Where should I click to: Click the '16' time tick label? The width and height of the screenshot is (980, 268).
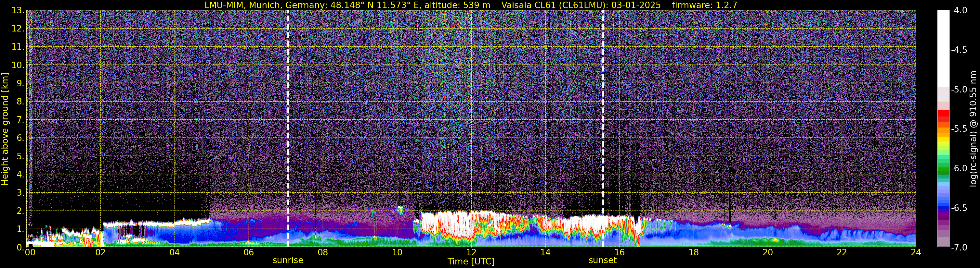tap(619, 252)
